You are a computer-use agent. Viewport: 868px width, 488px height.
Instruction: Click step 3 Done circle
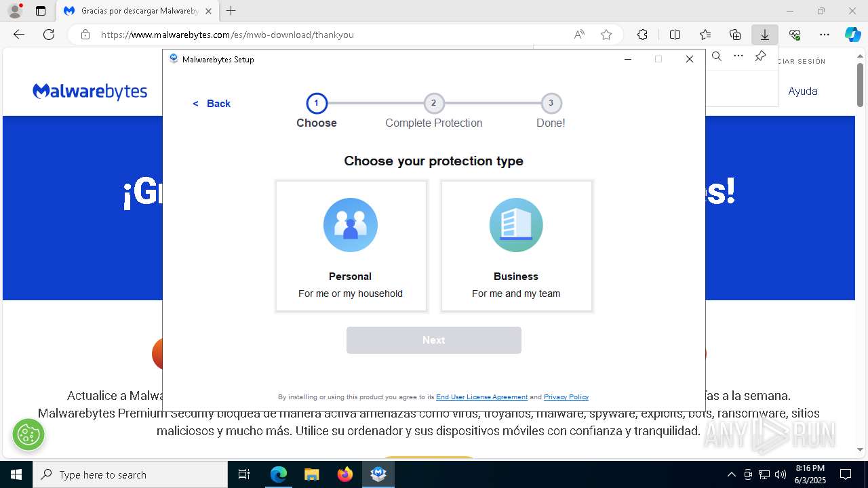click(x=551, y=103)
